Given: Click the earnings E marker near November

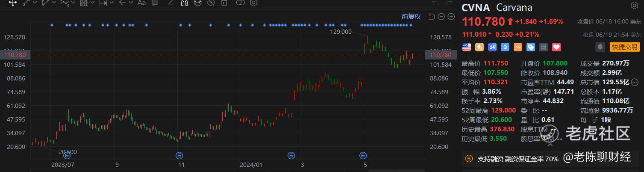Looking at the screenshot, I should tap(179, 155).
